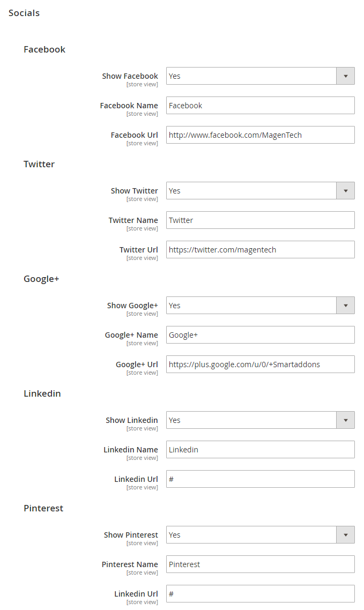This screenshot has height=610, width=364.
Task: Open the Show Facebook dropdown
Action: point(260,76)
